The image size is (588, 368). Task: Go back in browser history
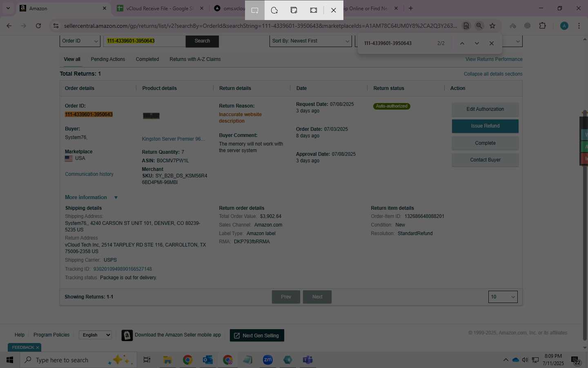point(9,26)
